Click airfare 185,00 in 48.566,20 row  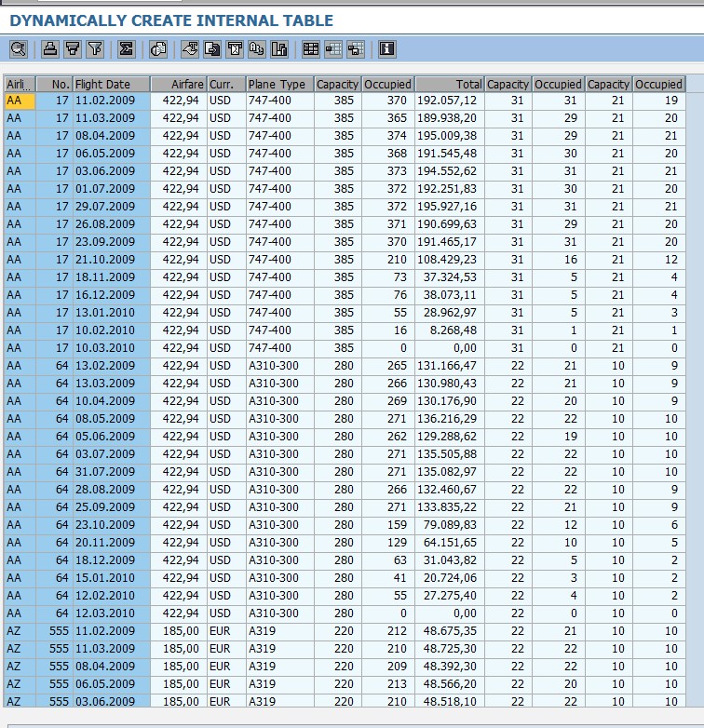[x=179, y=684]
